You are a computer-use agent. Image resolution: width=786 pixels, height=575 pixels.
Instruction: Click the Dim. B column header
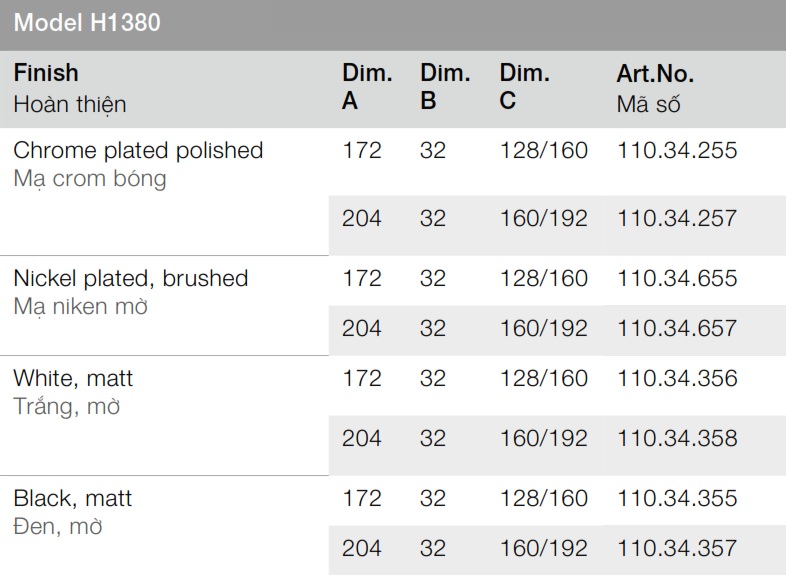coord(445,87)
